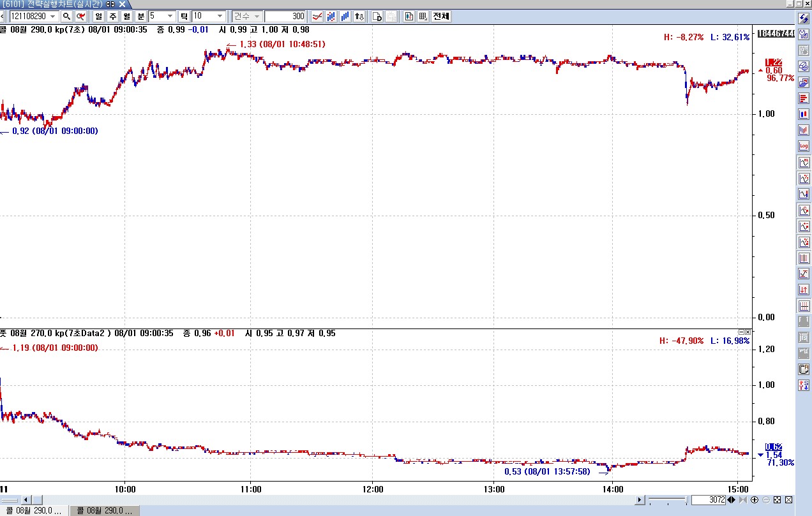The height and width of the screenshot is (516, 812).
Task: Click the red checkmark line icon
Action: click(317, 16)
